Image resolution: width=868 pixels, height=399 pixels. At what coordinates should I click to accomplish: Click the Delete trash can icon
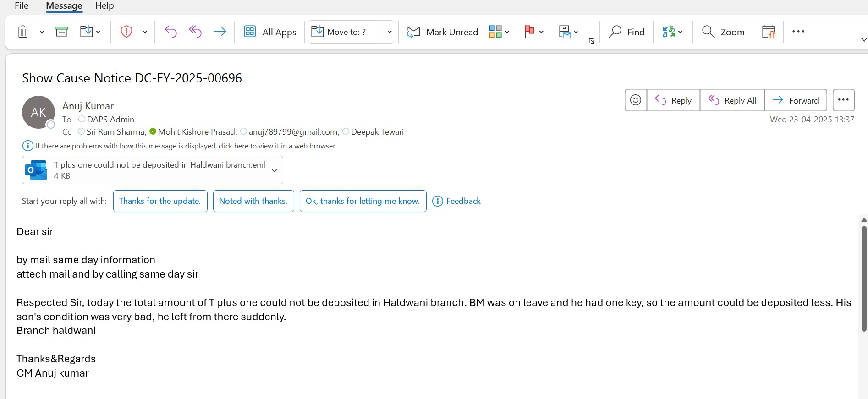[x=23, y=32]
